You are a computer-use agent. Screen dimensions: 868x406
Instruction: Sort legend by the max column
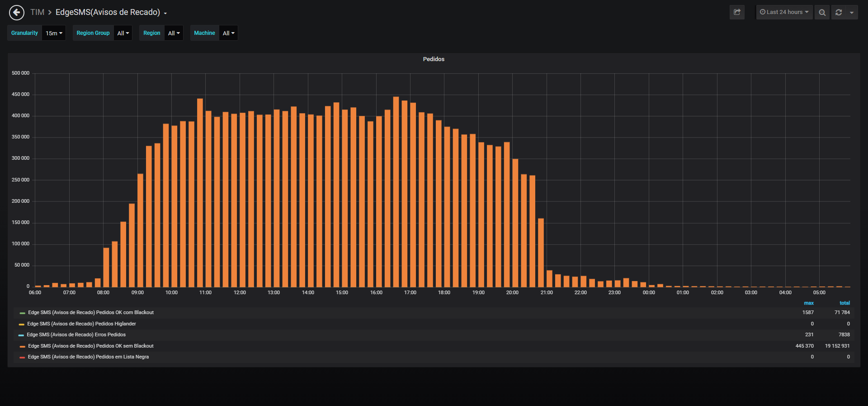point(809,303)
